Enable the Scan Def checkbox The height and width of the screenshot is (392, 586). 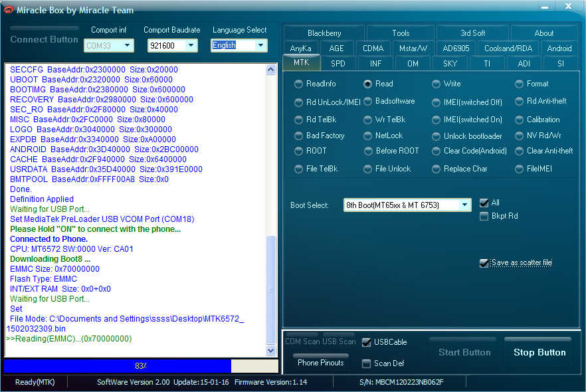[367, 363]
